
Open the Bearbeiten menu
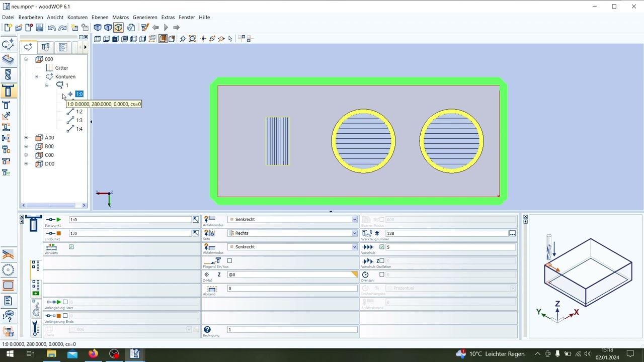31,17
